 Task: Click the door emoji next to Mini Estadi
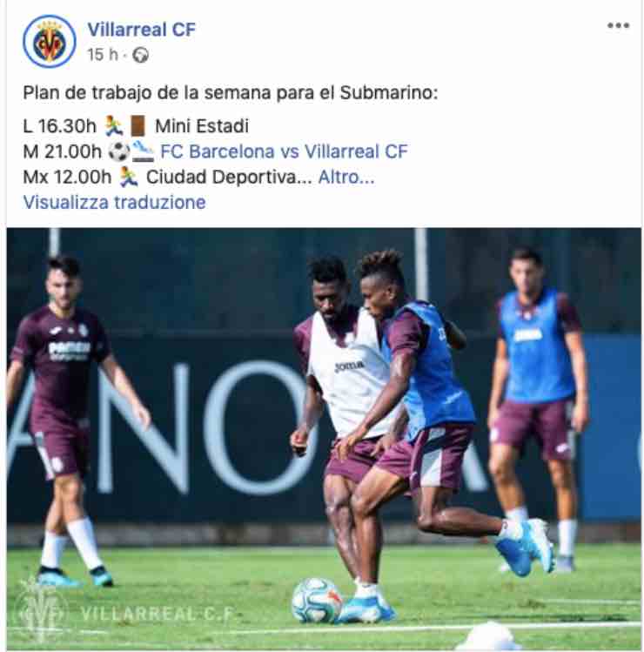(x=138, y=126)
